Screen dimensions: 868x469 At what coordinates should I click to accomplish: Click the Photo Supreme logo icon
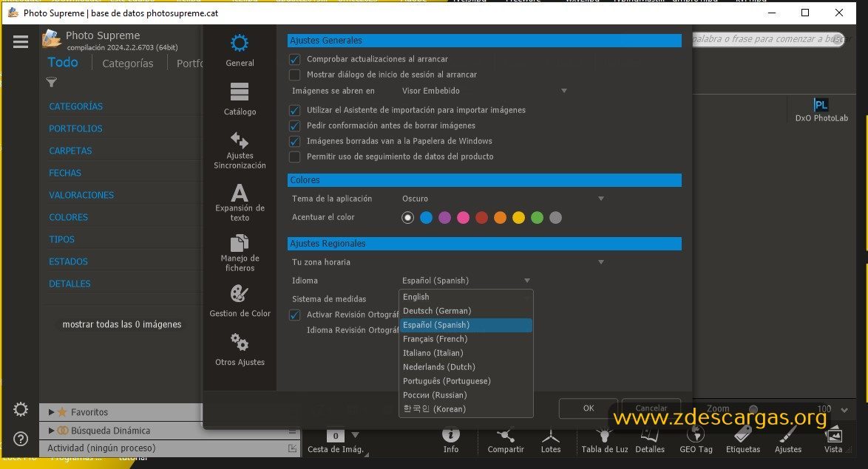pos(52,38)
